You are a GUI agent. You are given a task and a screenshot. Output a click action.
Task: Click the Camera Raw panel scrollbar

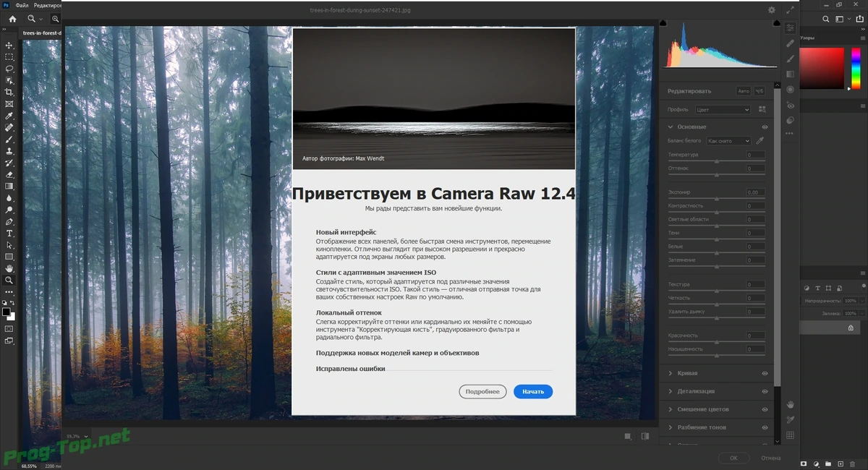(778, 239)
